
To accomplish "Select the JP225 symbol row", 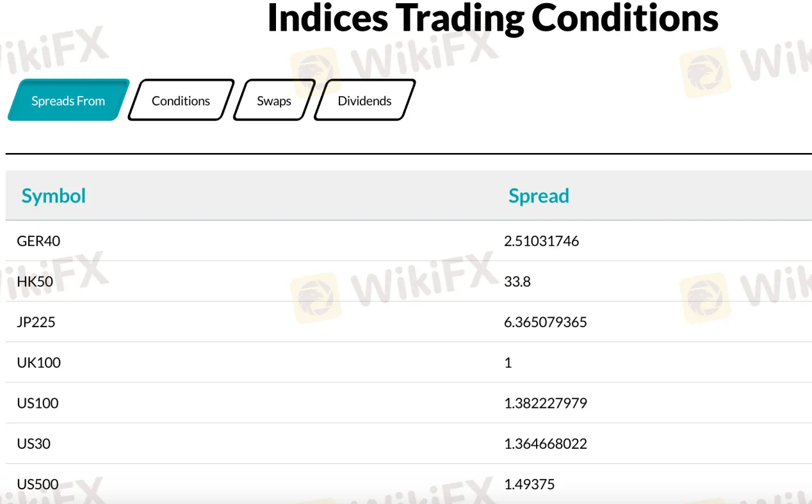I will 409,321.
